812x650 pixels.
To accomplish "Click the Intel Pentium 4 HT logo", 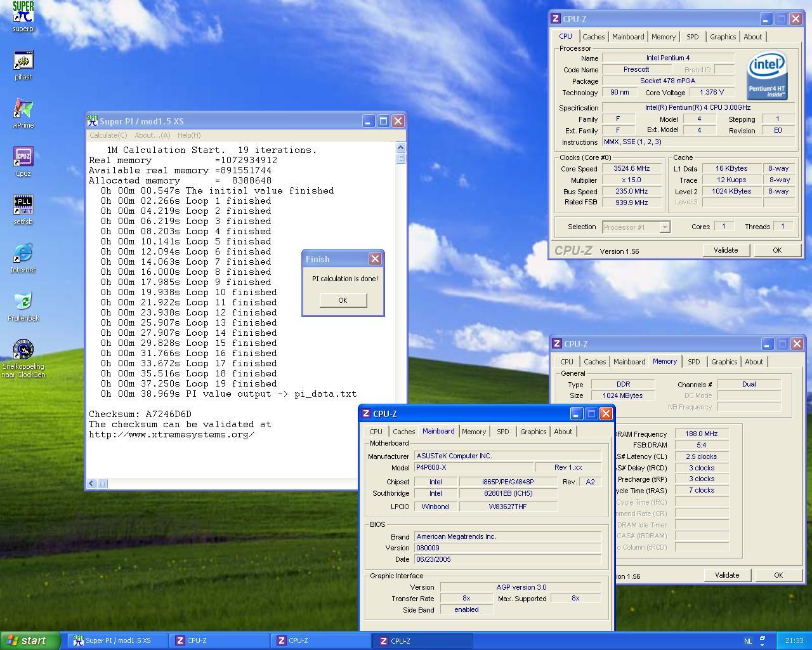I will tap(767, 76).
